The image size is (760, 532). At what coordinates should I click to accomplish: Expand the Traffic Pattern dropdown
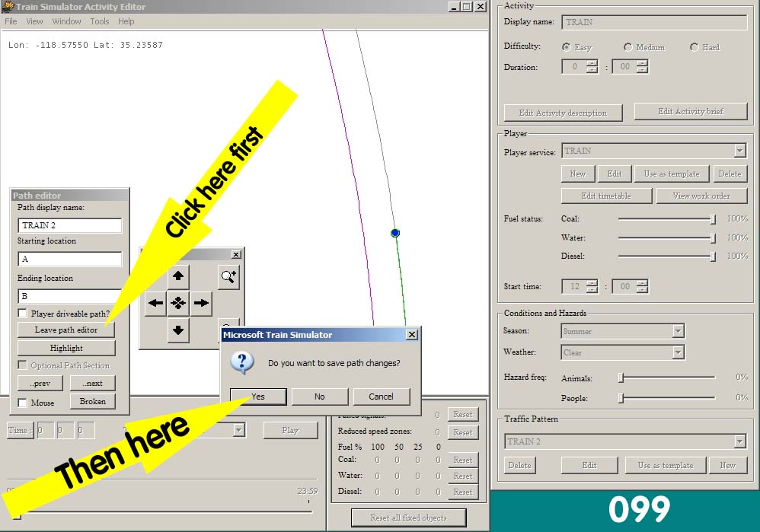pyautogui.click(x=739, y=441)
